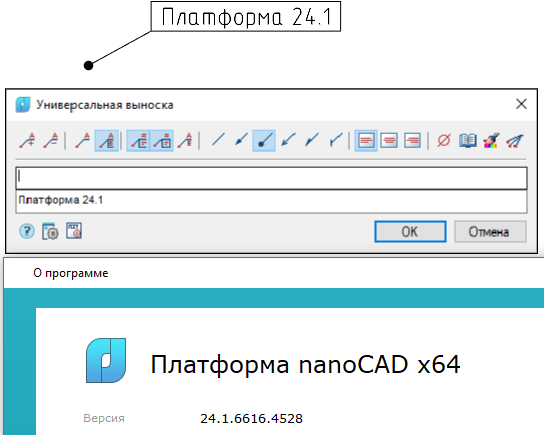544x435 pixels.
Task: Click the remove leader text line icon
Action: coord(50,140)
